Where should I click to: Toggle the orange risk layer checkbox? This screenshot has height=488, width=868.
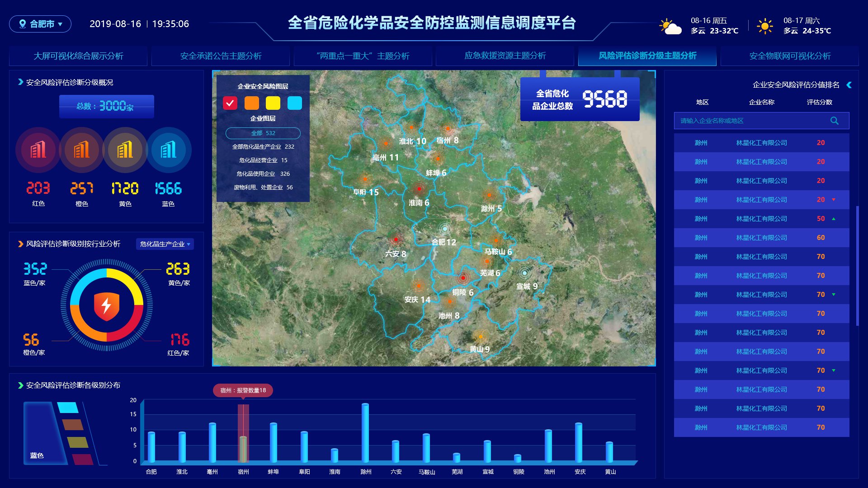[252, 103]
